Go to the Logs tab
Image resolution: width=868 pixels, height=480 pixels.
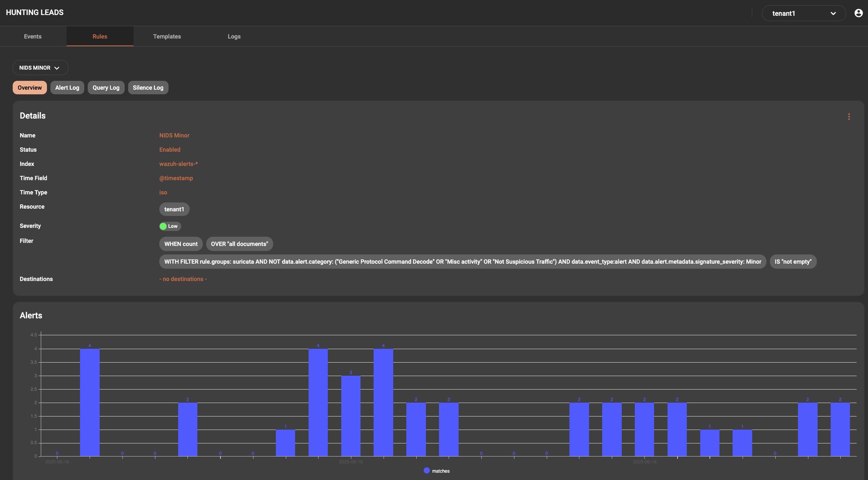[234, 37]
